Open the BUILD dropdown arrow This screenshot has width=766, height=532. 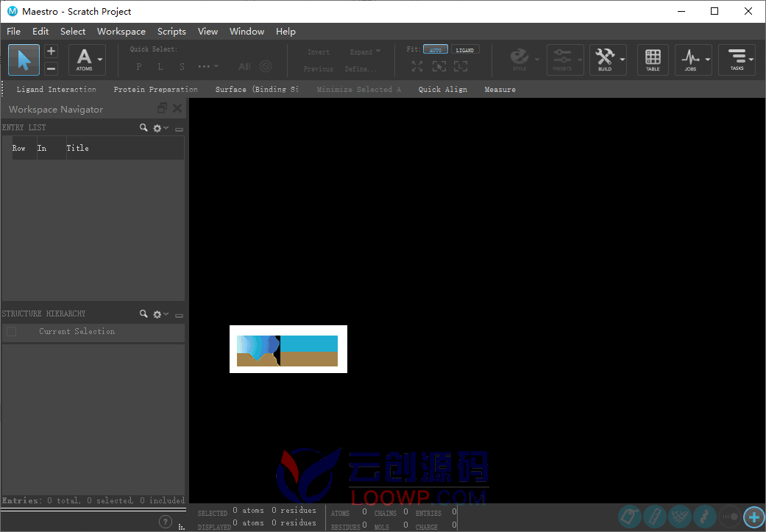623,60
